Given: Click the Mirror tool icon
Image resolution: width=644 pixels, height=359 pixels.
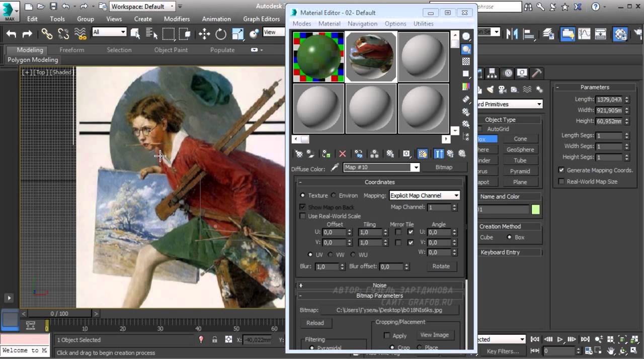Looking at the screenshot, I should pyautogui.click(x=512, y=34).
